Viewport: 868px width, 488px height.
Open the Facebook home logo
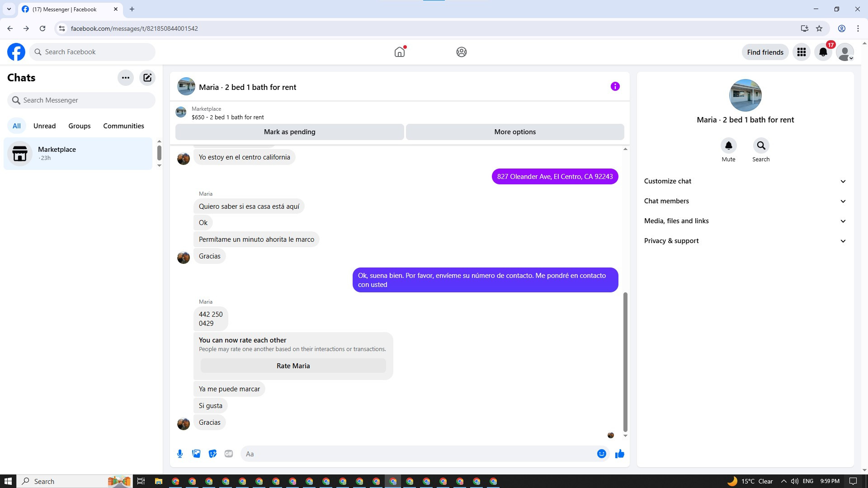[x=16, y=52]
